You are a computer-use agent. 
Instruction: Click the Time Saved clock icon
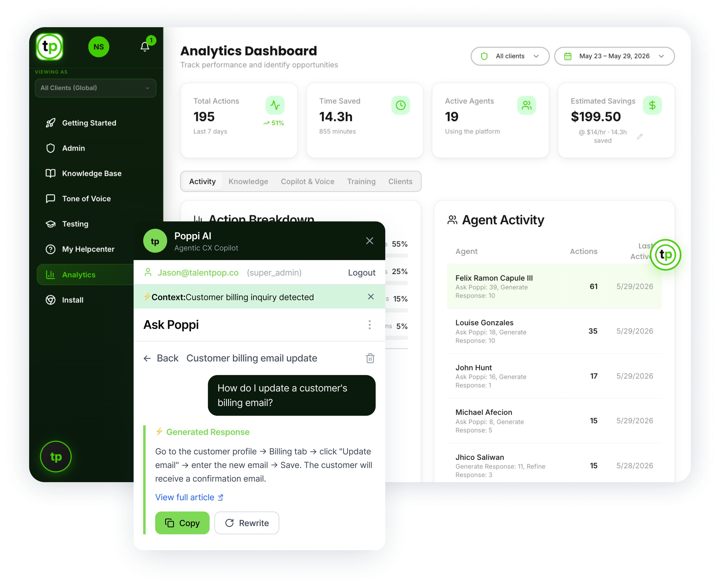click(x=401, y=105)
